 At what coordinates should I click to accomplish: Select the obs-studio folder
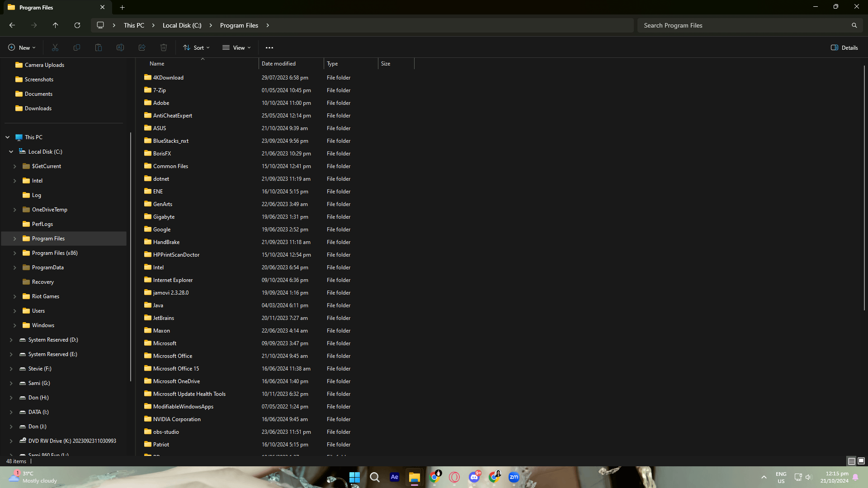[166, 432]
